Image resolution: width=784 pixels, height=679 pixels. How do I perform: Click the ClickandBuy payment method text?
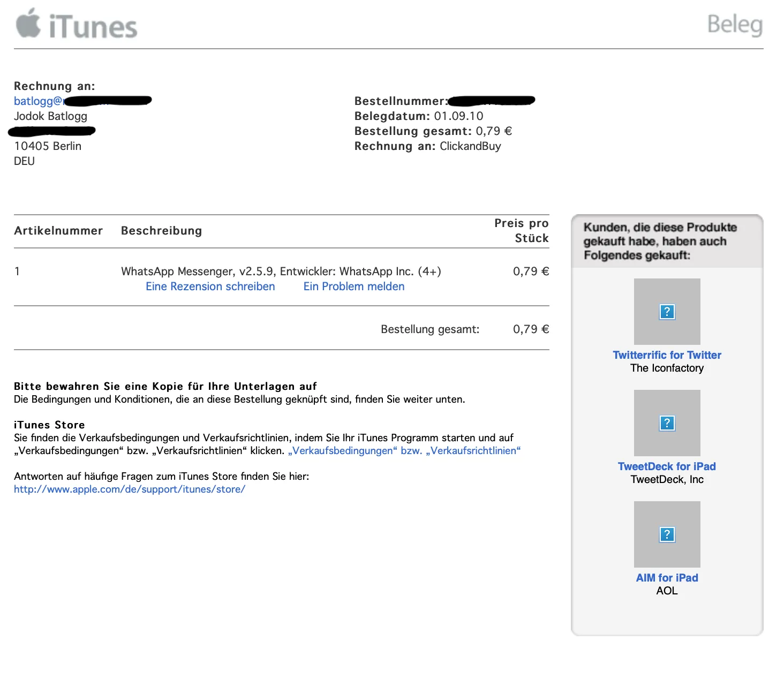pos(470,146)
